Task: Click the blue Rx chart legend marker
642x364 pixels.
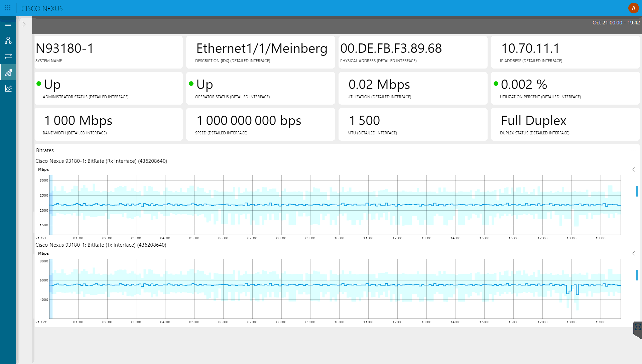Action: point(637,191)
